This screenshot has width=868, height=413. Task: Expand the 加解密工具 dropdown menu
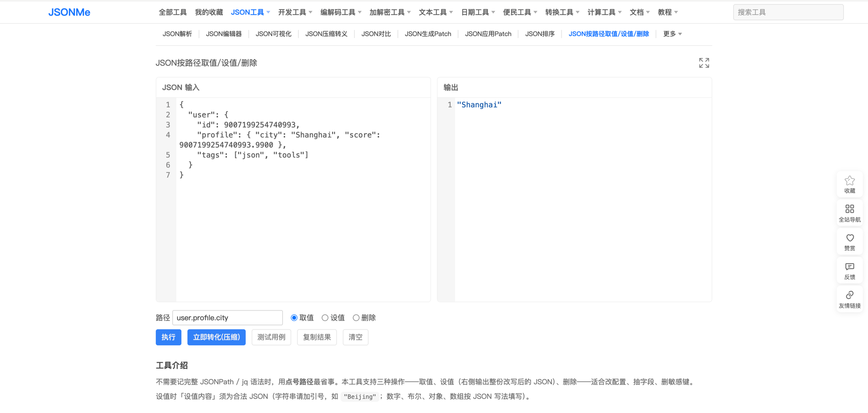point(390,12)
